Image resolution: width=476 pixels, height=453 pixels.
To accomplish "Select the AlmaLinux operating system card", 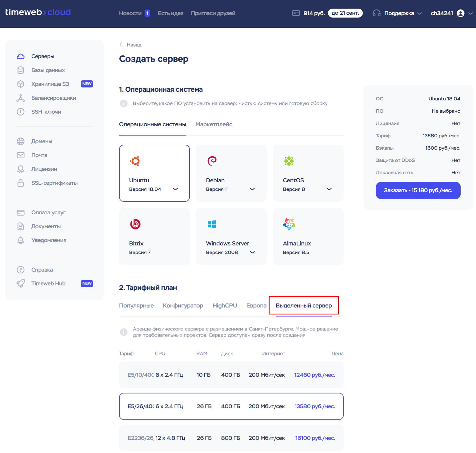I will pyautogui.click(x=308, y=236).
